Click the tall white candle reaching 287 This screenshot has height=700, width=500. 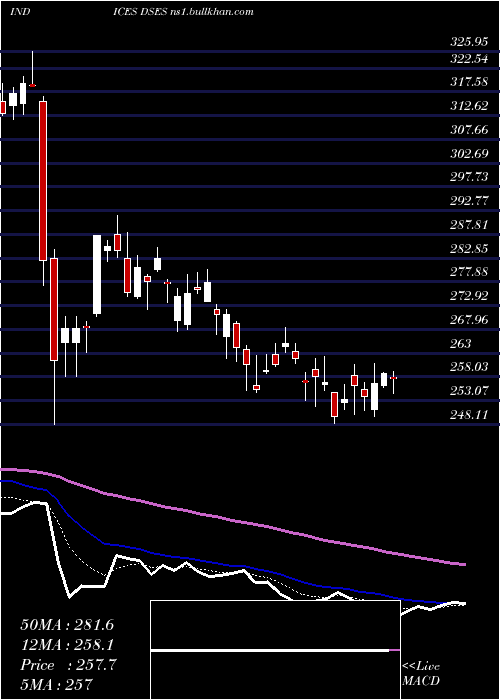(97, 275)
